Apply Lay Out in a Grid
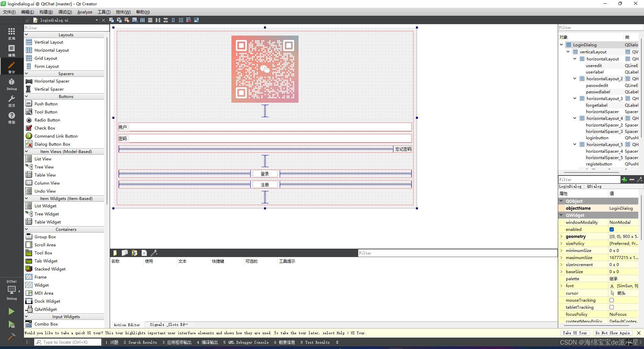 [x=181, y=20]
